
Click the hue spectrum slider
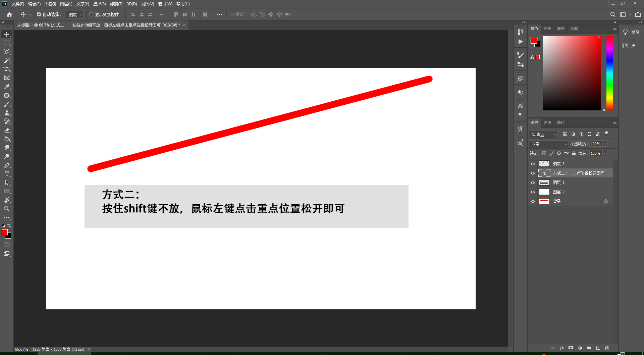pyautogui.click(x=609, y=73)
